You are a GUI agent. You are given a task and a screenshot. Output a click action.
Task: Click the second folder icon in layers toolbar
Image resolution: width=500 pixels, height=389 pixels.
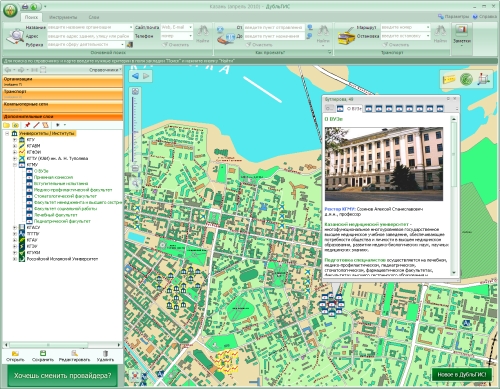click(x=15, y=125)
